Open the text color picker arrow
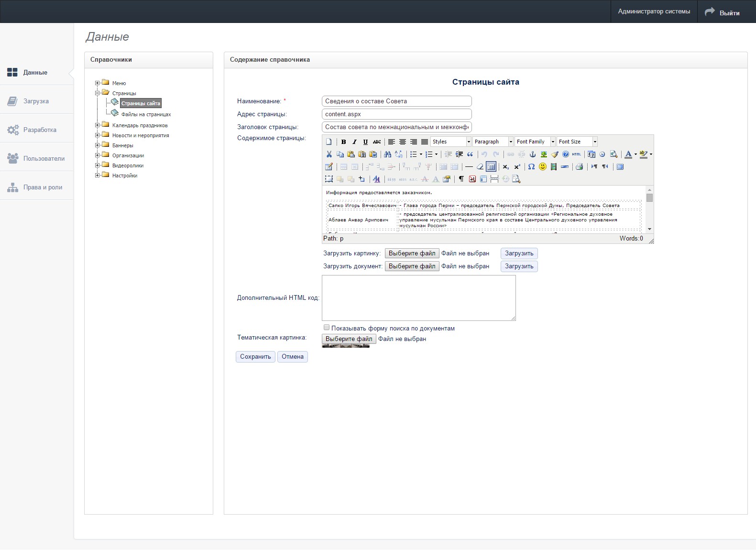This screenshot has height=550, width=756. click(635, 154)
